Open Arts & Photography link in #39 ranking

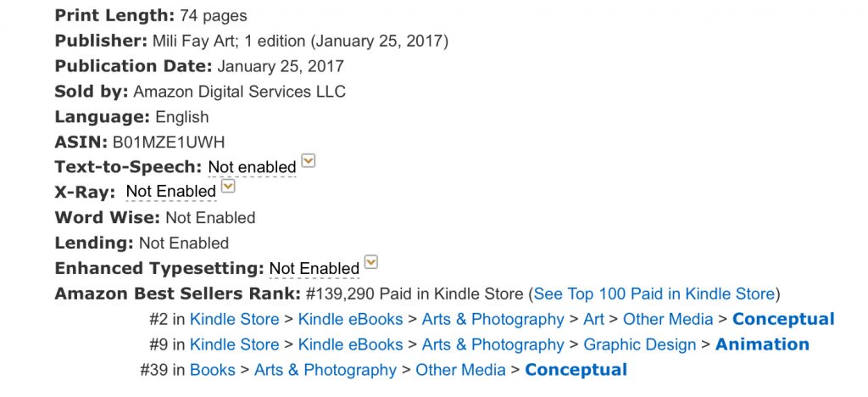[x=325, y=370]
